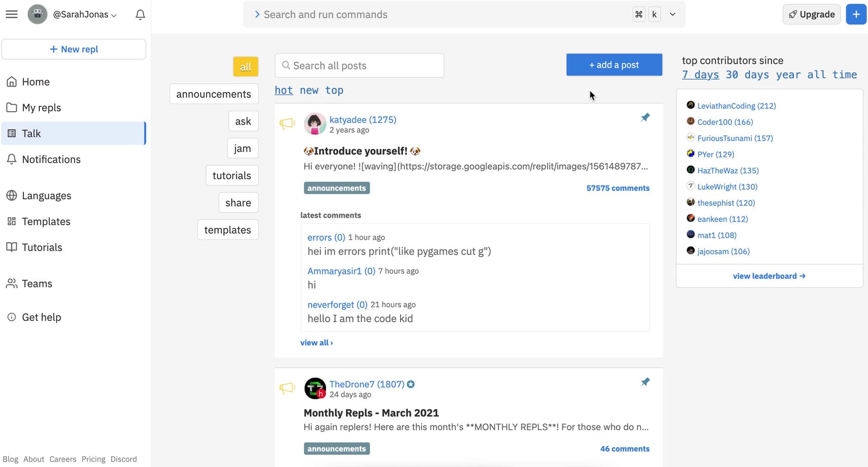Sort posts by new
The height and width of the screenshot is (467, 868).
[309, 91]
